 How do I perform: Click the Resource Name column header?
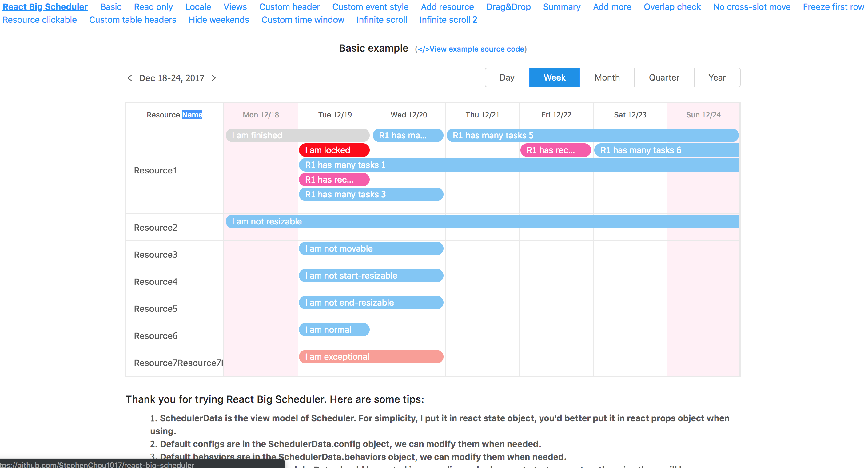click(x=174, y=115)
